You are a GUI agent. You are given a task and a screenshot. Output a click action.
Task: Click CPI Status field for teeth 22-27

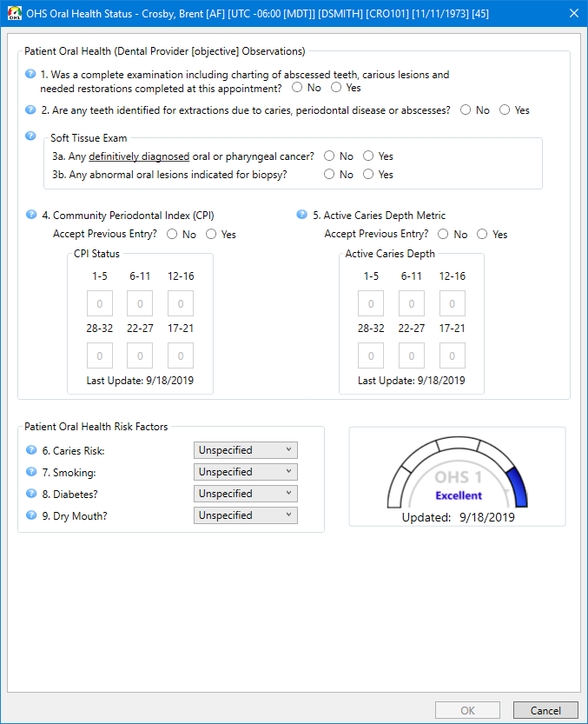140,355
